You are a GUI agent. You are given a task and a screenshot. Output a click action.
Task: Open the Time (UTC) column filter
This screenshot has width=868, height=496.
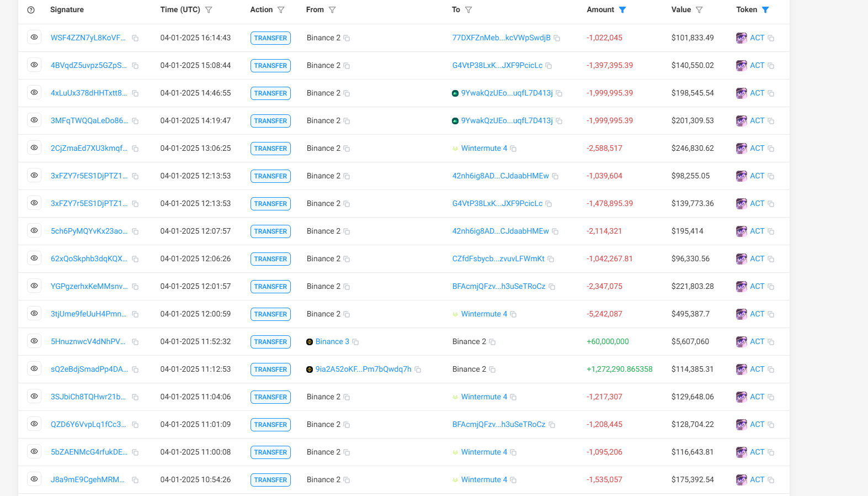(x=209, y=10)
